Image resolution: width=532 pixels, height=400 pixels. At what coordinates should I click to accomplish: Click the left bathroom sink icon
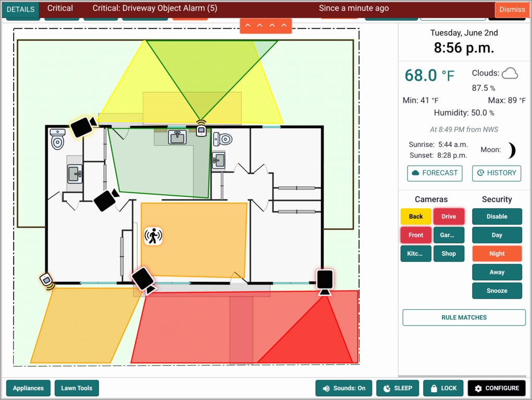pyautogui.click(x=75, y=173)
